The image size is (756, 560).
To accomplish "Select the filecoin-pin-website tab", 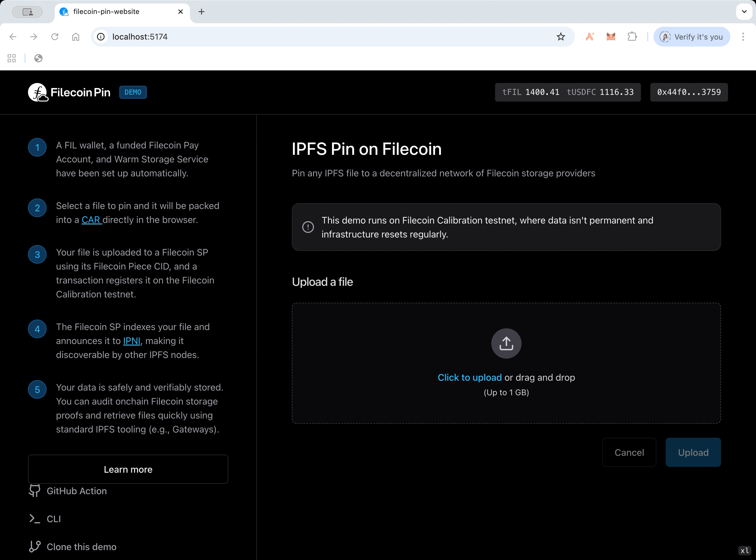I will (115, 12).
